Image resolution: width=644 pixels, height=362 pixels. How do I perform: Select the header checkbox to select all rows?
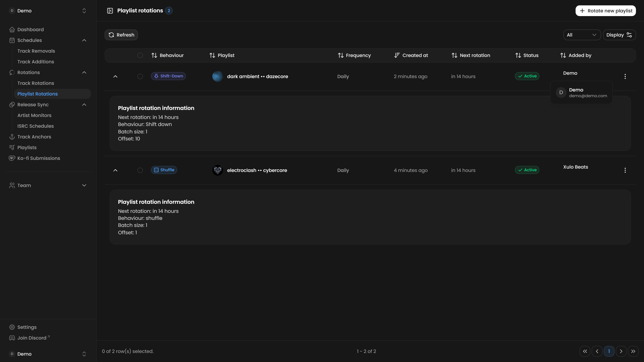pyautogui.click(x=140, y=55)
